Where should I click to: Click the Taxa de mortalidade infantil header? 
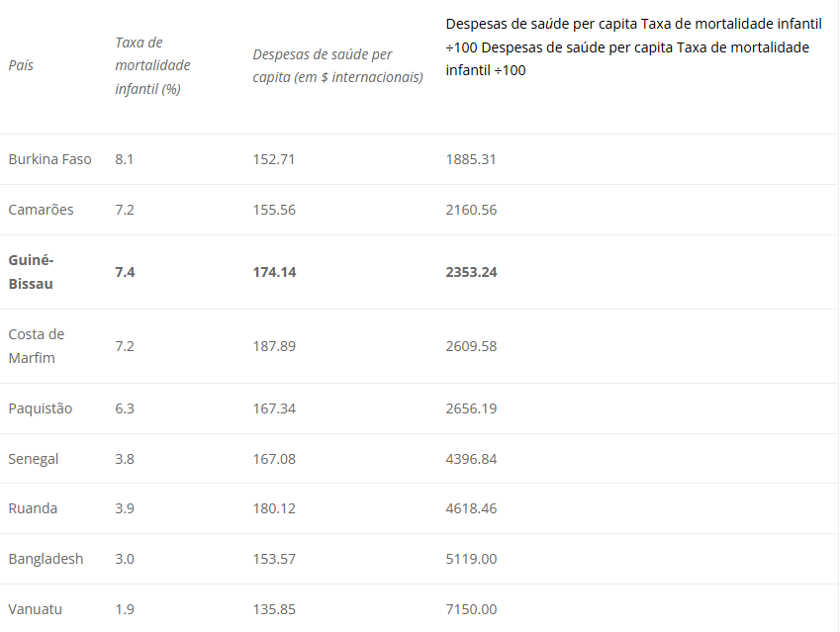pos(152,65)
